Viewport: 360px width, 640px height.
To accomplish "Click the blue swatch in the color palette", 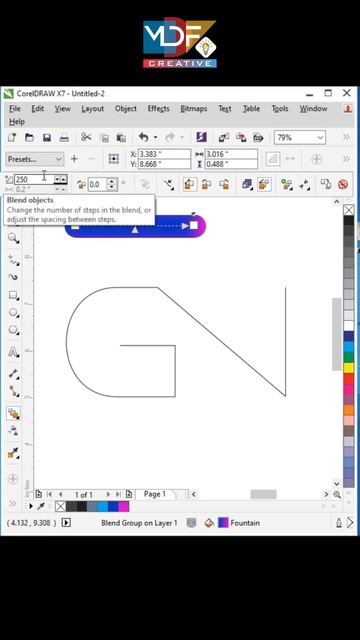I will click(349, 336).
